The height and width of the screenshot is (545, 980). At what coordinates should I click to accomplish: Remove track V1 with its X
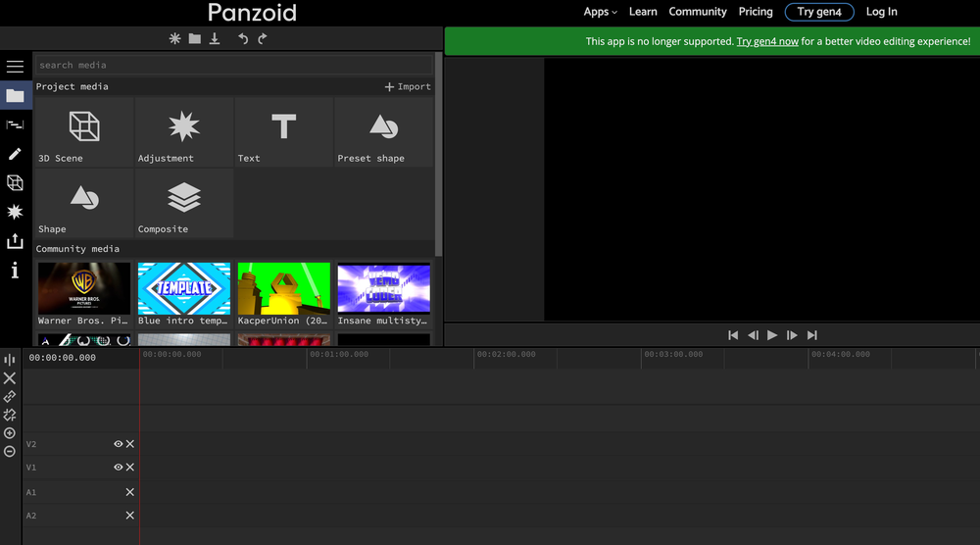(x=130, y=467)
